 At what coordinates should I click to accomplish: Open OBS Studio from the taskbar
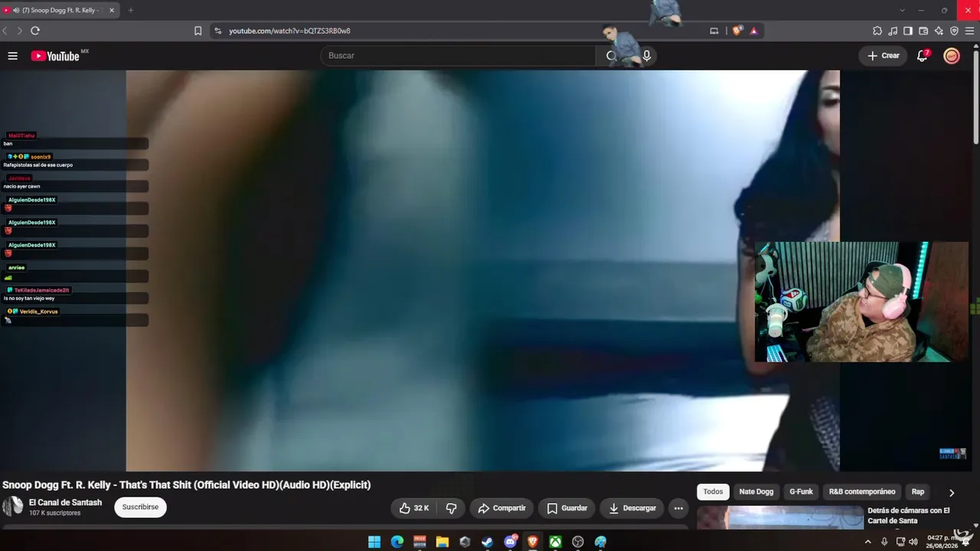tap(578, 542)
